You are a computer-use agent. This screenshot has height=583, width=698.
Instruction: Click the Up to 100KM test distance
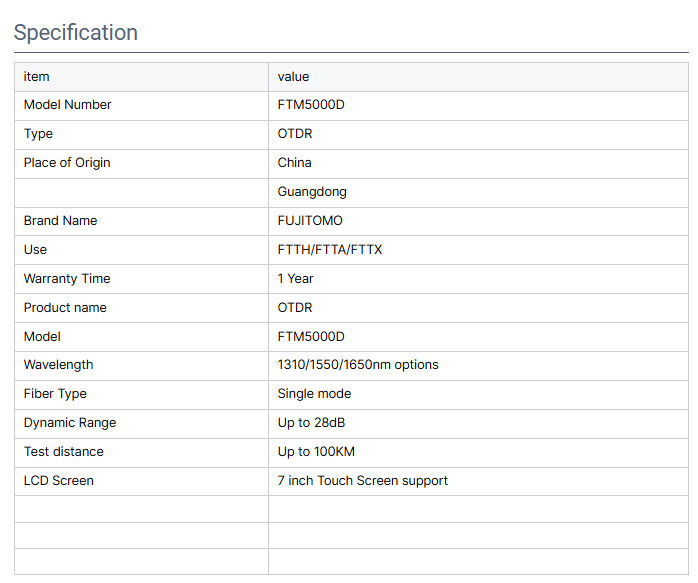[x=316, y=452]
